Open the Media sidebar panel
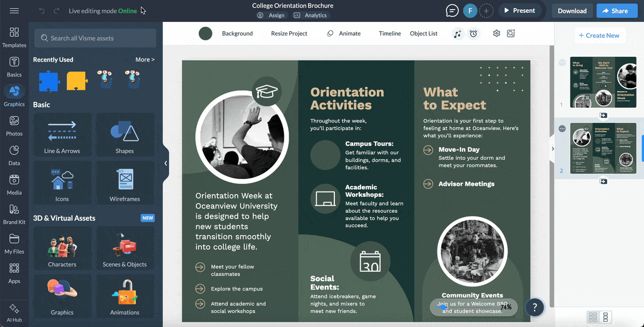The image size is (644, 327). (x=14, y=185)
